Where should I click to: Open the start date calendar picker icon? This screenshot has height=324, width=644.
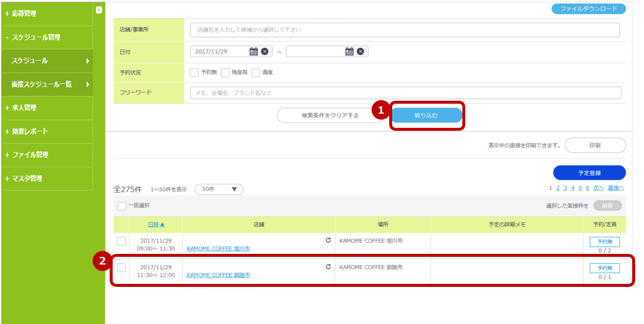254,52
